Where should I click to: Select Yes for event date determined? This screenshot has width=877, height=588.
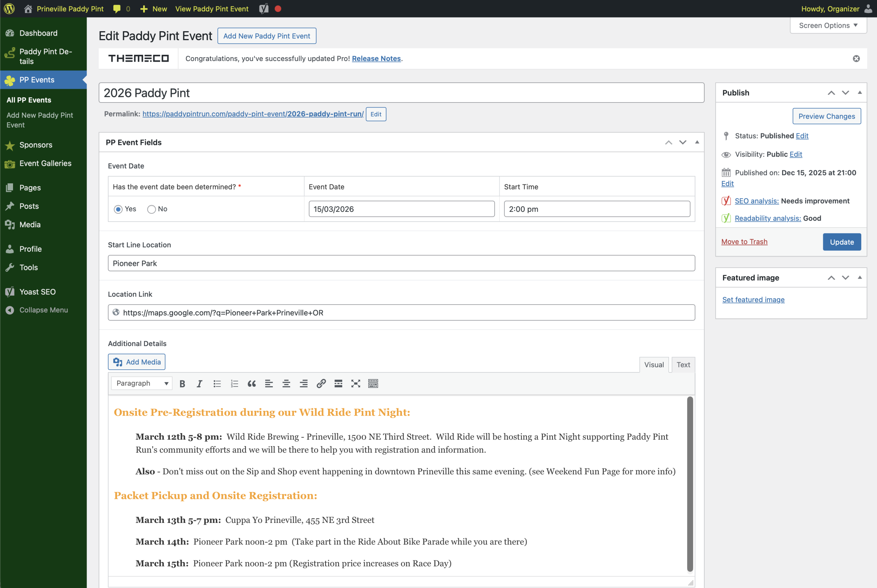(118, 209)
